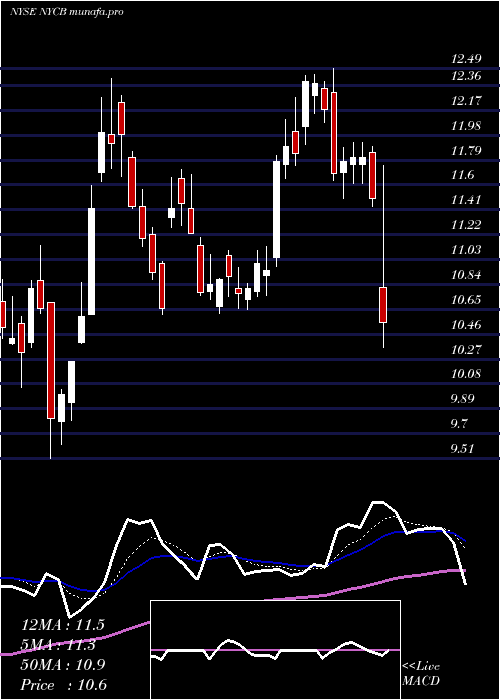The width and height of the screenshot is (500, 700).
Task: Click the 11.98 price axis label
Action: click(x=466, y=126)
